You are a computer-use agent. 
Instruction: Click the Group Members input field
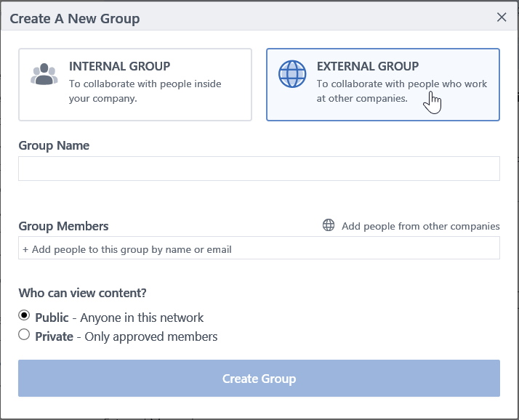coord(259,249)
